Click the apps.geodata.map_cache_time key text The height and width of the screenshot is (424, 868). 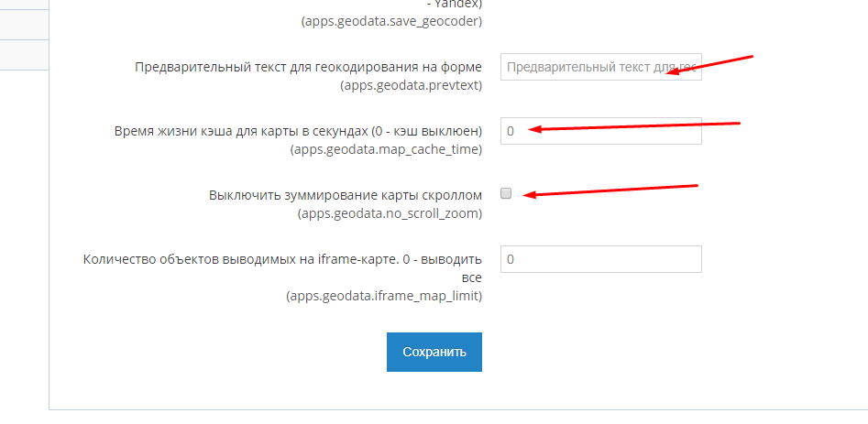386,149
